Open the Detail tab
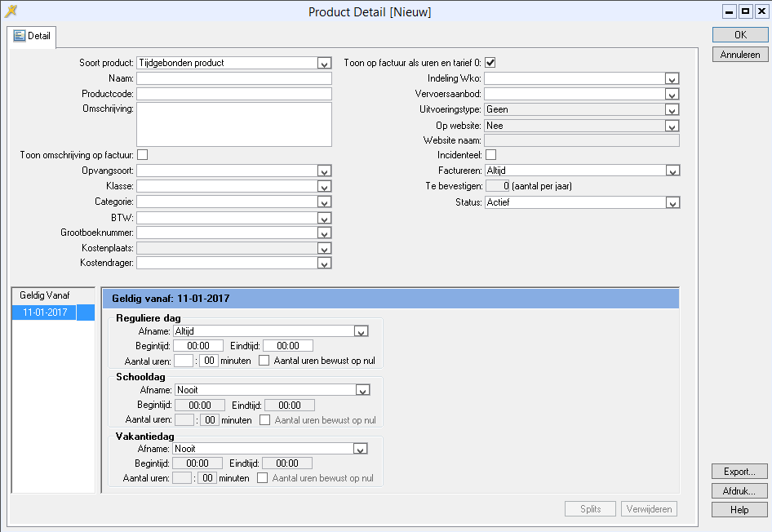The width and height of the screenshot is (772, 532). 33,36
